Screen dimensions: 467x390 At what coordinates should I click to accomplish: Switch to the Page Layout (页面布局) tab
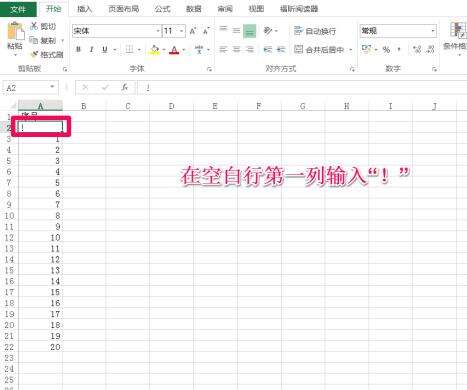tap(124, 9)
